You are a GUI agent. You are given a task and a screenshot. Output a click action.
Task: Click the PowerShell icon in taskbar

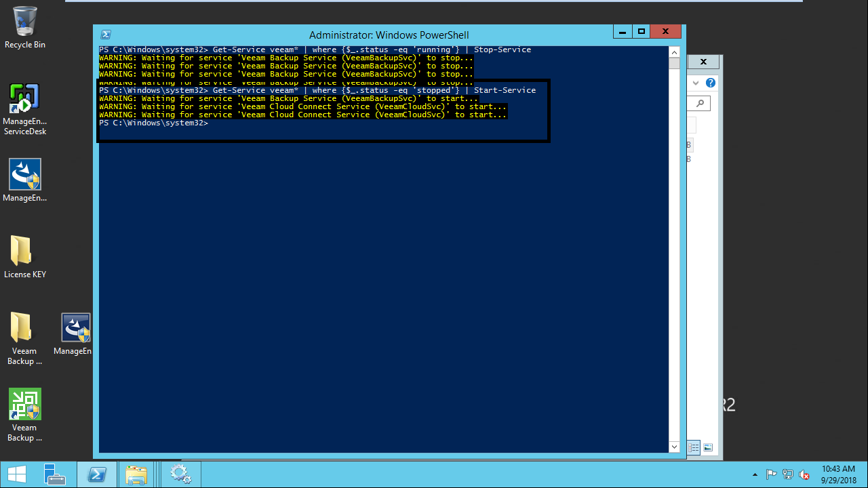96,474
